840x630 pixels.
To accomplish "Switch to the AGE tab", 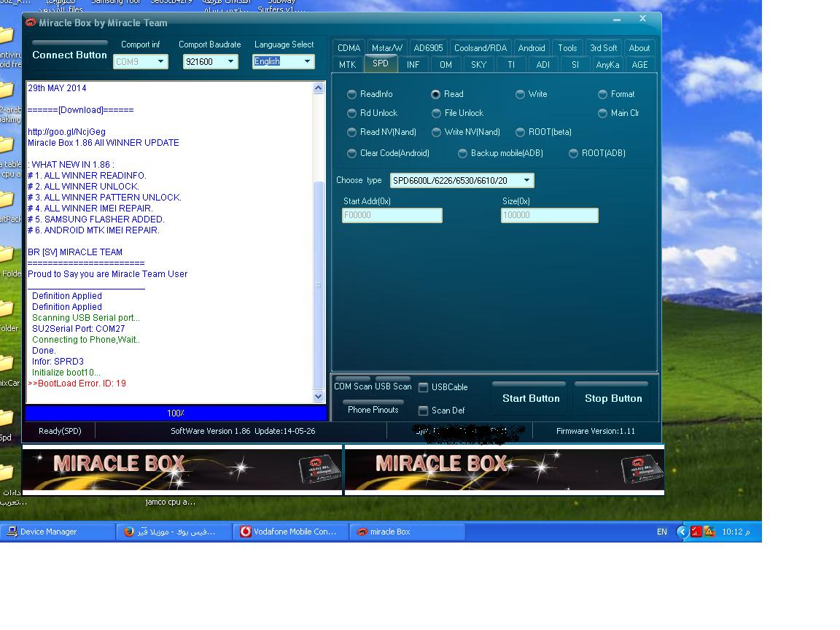I will 639,64.
